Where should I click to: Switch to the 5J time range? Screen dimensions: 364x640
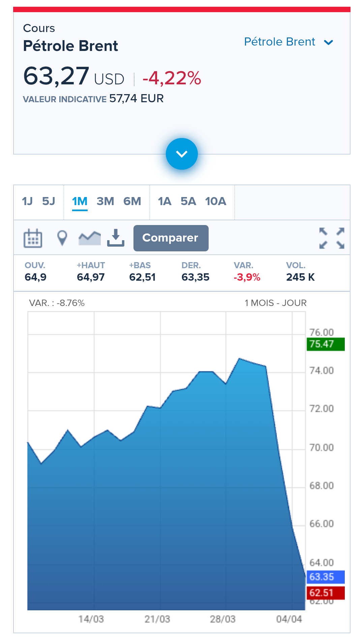(49, 201)
